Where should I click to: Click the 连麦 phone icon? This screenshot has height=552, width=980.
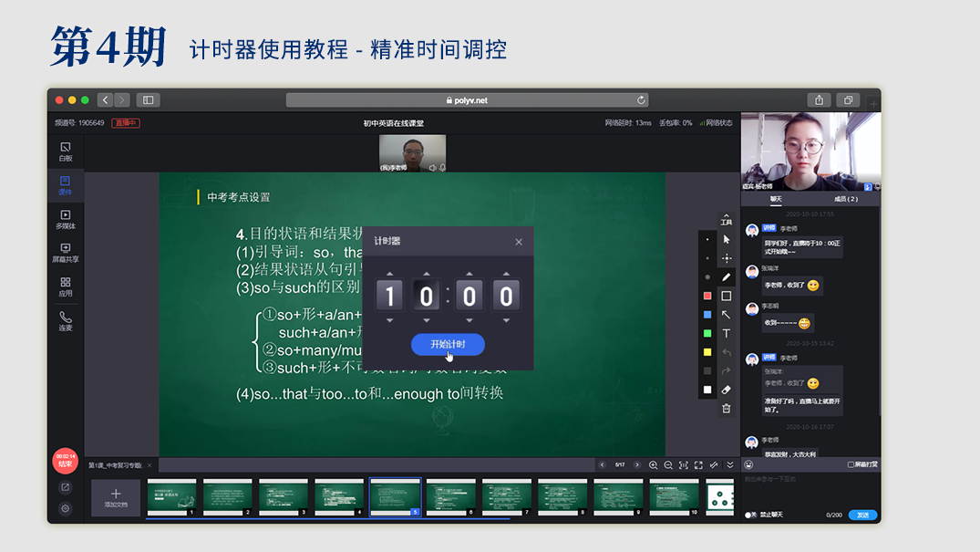(65, 321)
